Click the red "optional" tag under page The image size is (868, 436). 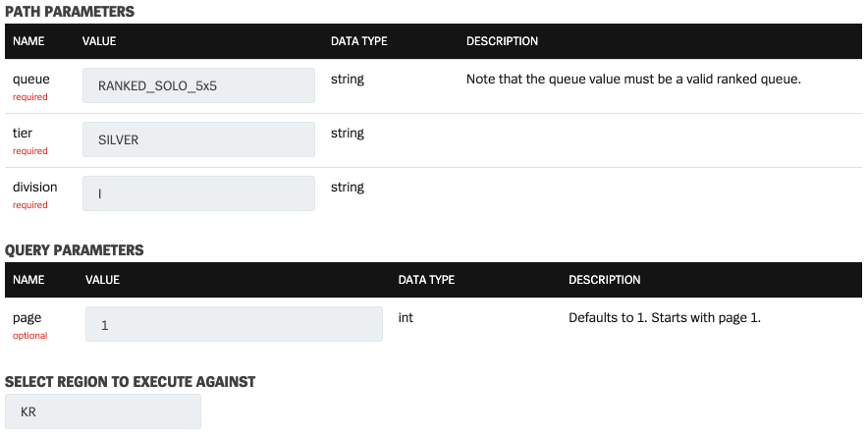[29, 336]
